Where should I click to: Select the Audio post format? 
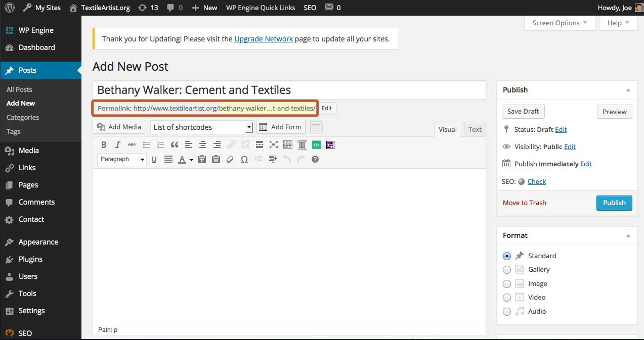(507, 312)
